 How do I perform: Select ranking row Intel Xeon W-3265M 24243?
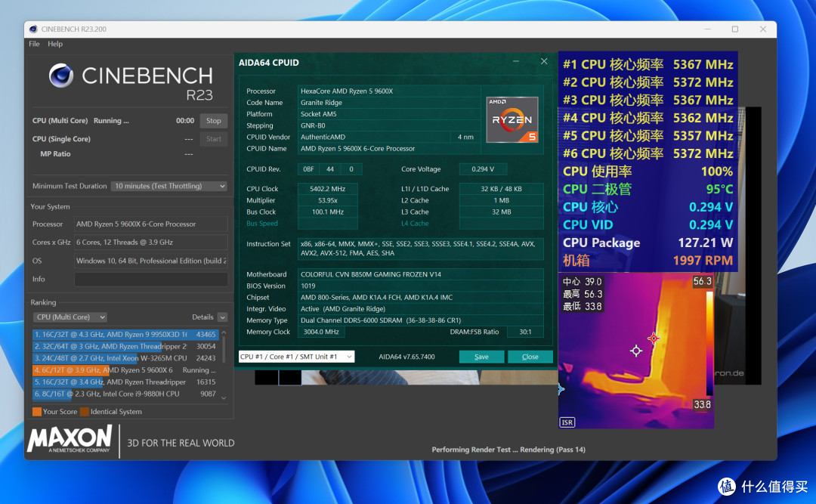pos(125,358)
